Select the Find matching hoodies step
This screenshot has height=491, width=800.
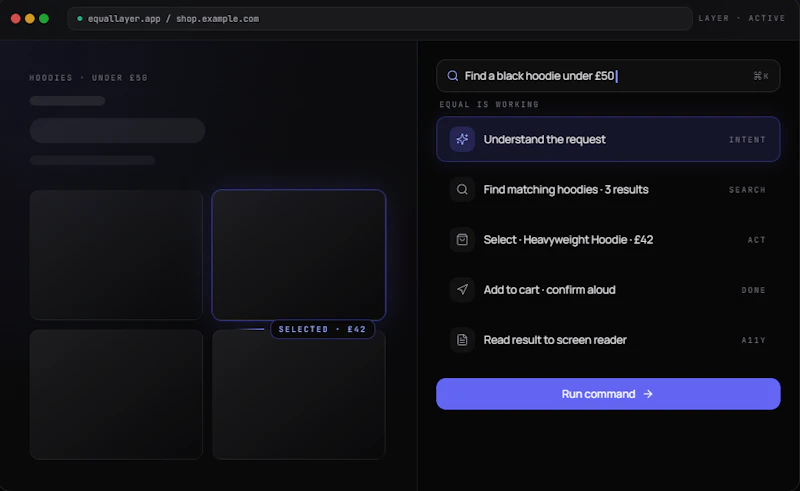pyautogui.click(x=608, y=189)
